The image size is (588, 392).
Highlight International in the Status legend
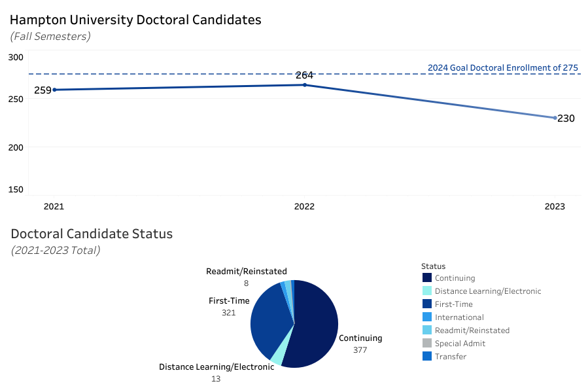[x=459, y=317]
